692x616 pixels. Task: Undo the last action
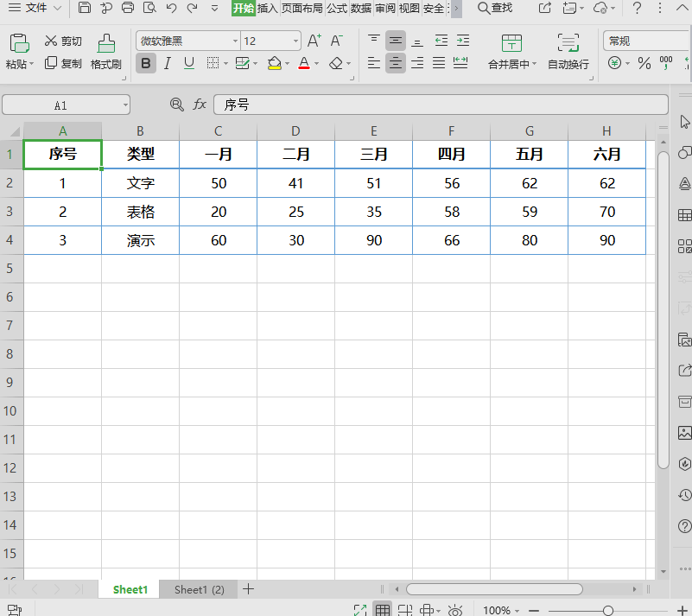click(x=171, y=8)
